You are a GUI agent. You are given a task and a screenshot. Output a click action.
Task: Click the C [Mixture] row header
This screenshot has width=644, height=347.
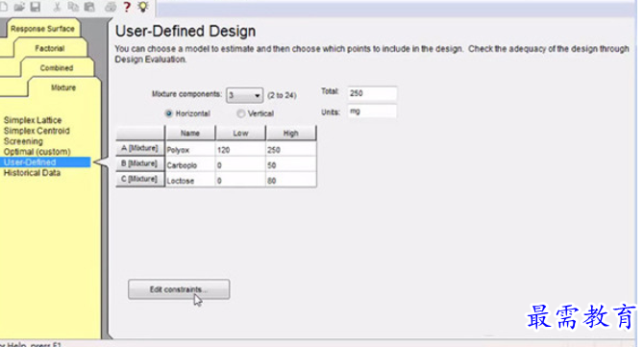pos(140,179)
